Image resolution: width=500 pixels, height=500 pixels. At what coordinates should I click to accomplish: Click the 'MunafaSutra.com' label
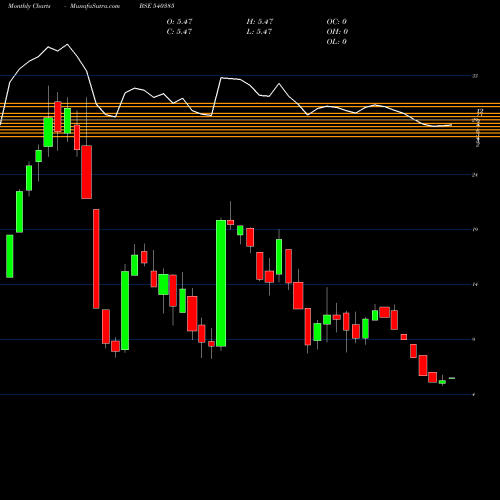coord(95,6)
